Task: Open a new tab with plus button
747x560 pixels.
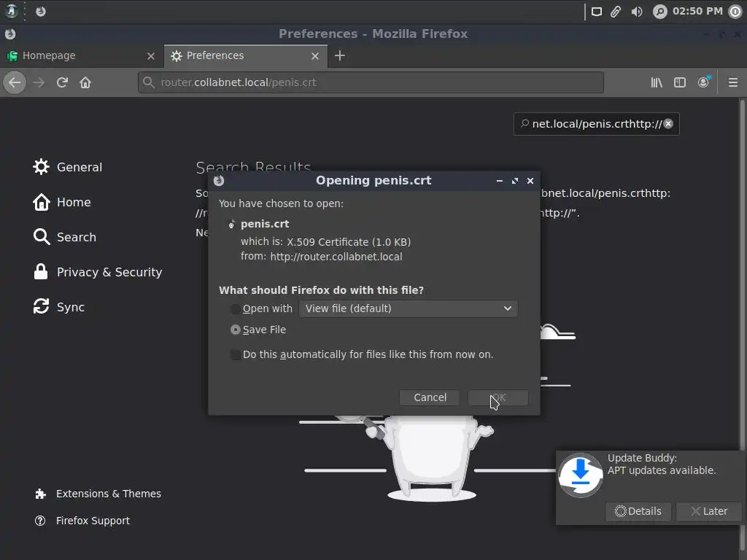Action: pyautogui.click(x=340, y=55)
